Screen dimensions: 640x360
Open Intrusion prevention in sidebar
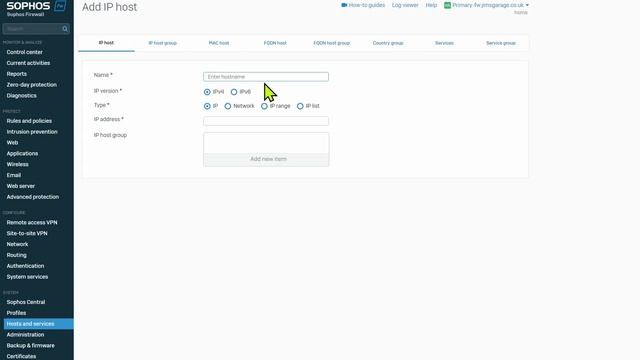32,132
